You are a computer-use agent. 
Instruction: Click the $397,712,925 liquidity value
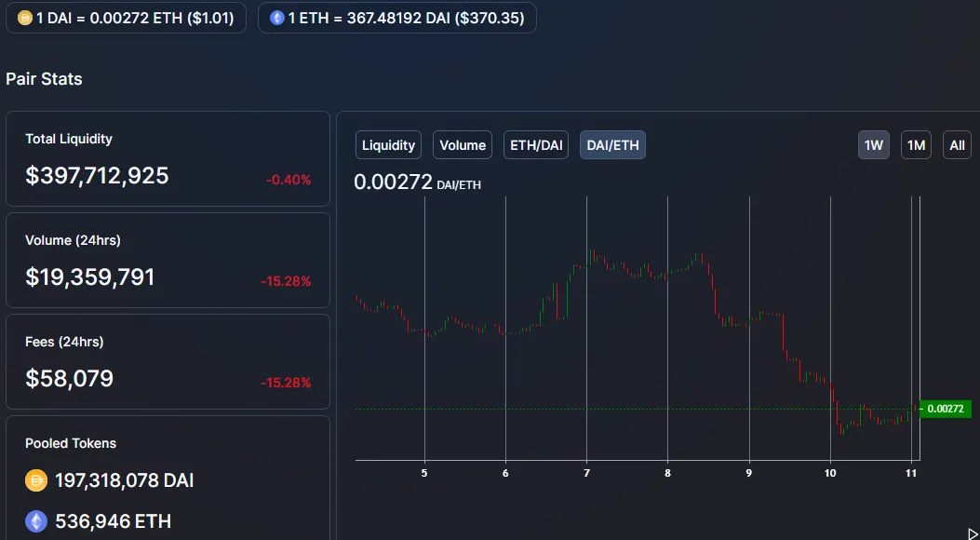click(x=97, y=176)
